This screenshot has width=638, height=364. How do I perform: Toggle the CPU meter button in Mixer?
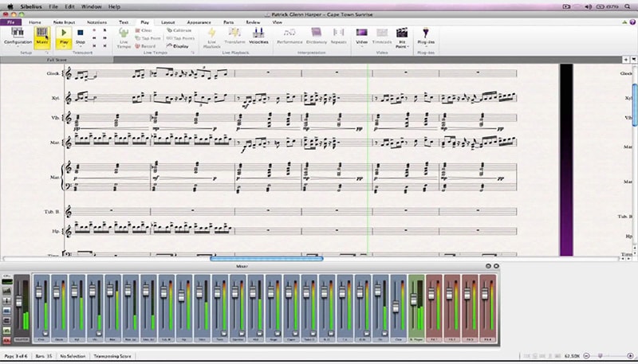[7, 281]
